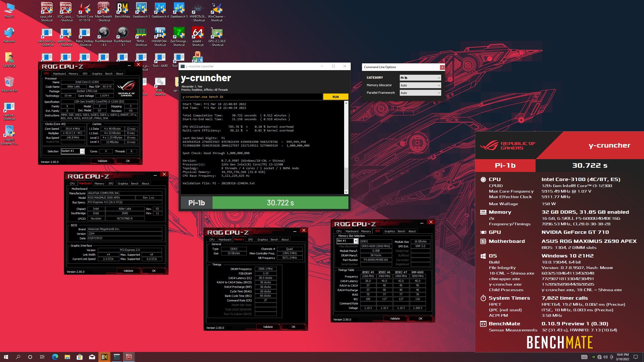Click 'Spot Check: Good through 1,000,000,000' line
Viewport: 644px width, 362px height.
(216, 153)
